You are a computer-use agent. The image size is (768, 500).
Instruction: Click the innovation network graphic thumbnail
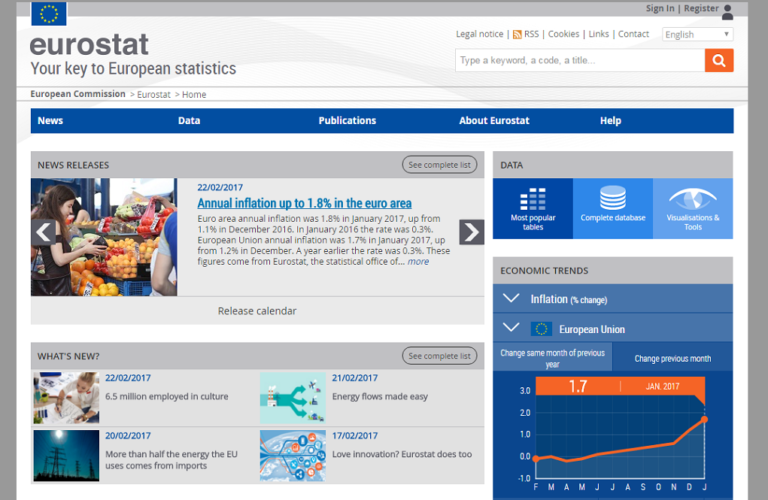[292, 455]
